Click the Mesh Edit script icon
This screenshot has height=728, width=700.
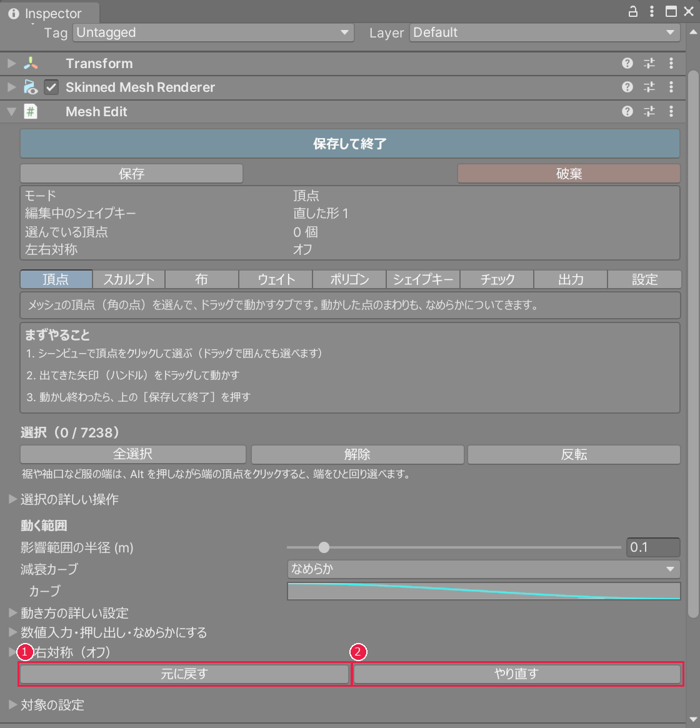[31, 111]
